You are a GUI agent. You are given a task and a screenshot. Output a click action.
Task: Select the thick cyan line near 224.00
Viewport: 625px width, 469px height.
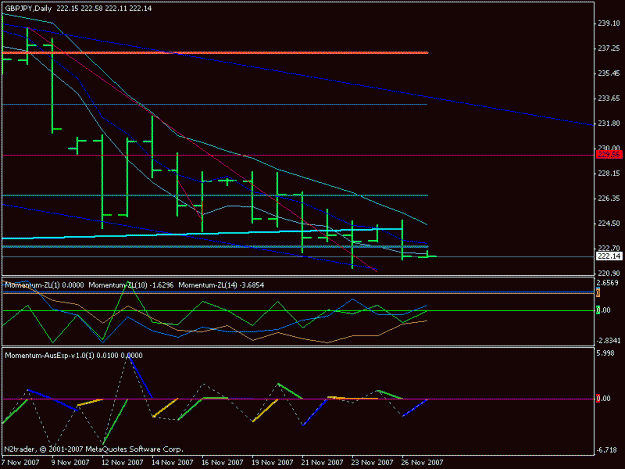tap(202, 234)
